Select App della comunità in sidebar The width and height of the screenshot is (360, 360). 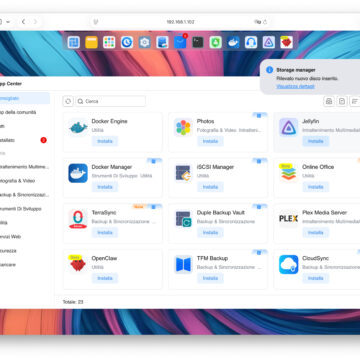point(25,112)
